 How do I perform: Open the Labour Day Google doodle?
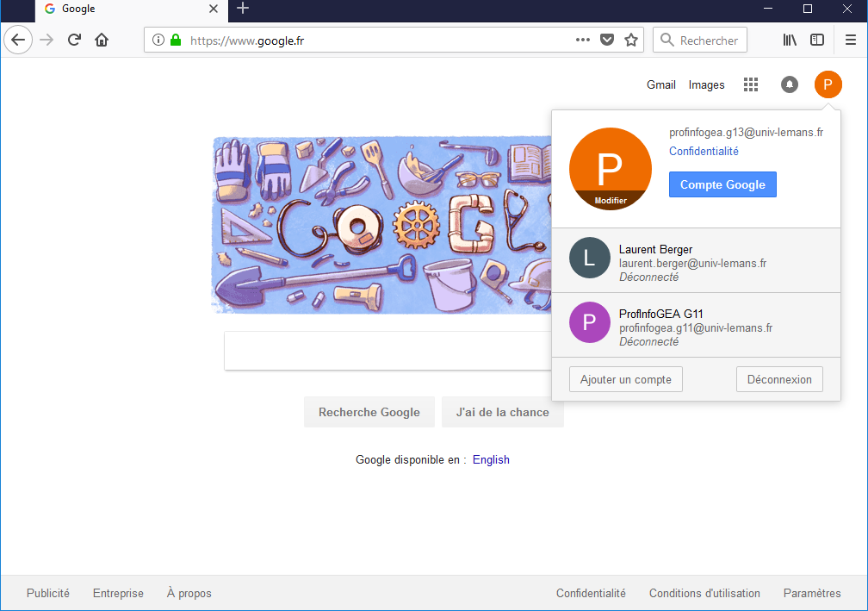(x=382, y=225)
